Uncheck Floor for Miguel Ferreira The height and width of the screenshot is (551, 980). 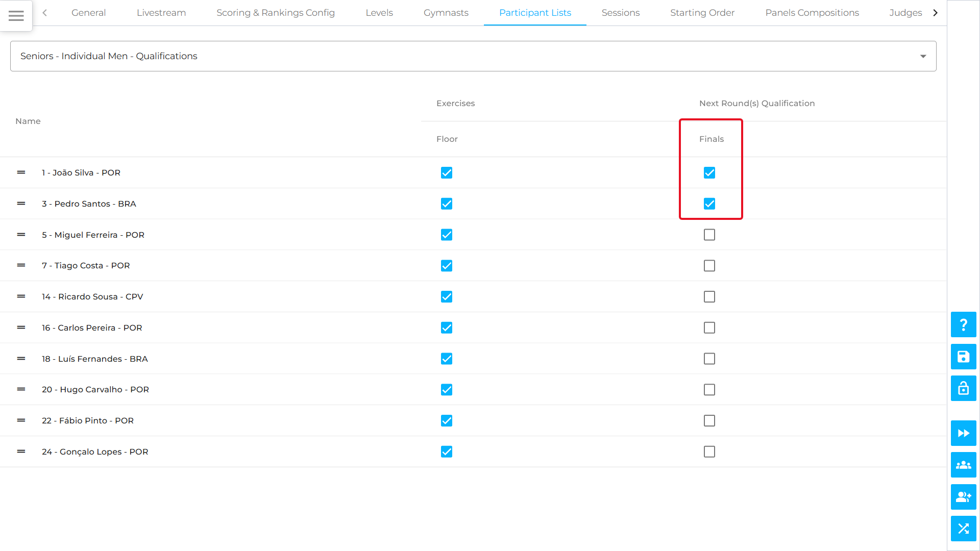click(x=447, y=235)
